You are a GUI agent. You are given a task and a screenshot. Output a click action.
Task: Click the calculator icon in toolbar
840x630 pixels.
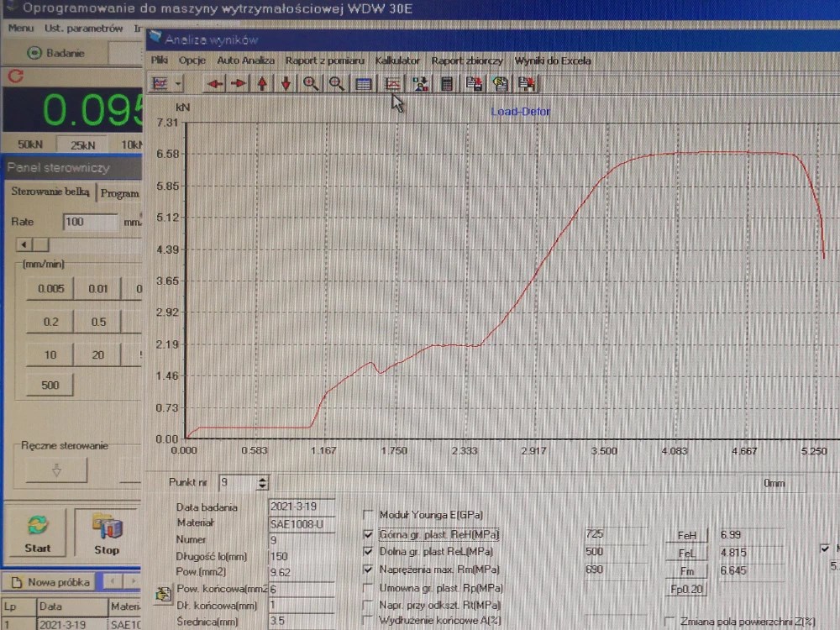447,84
